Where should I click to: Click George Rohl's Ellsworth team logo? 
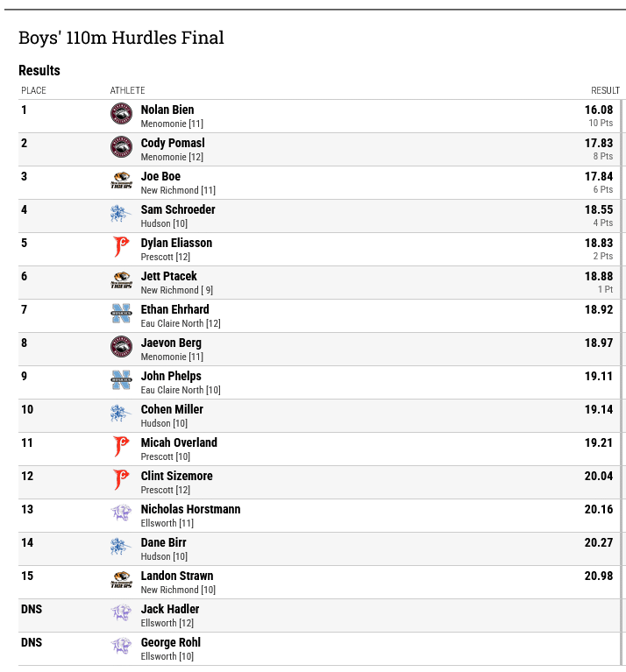121,647
